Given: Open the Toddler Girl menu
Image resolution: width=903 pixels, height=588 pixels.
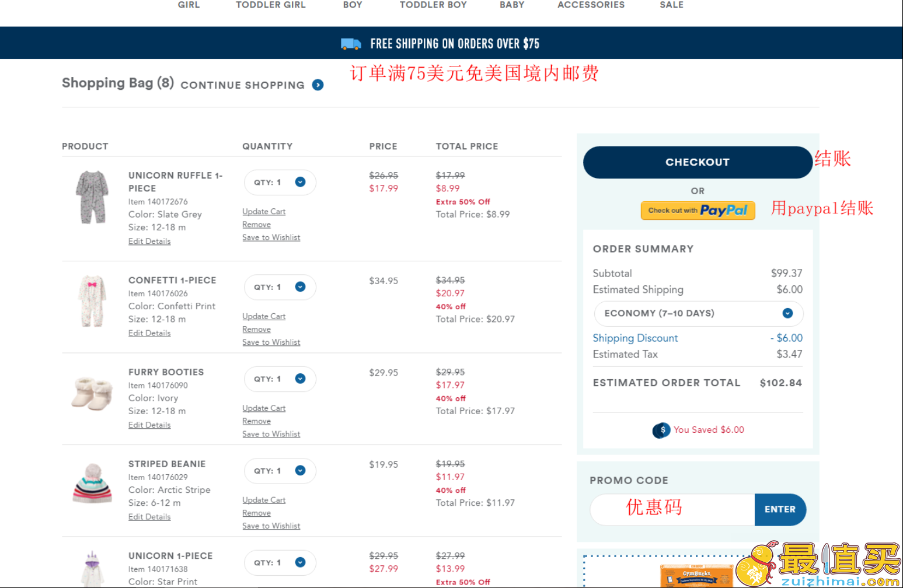Looking at the screenshot, I should coord(271,5).
